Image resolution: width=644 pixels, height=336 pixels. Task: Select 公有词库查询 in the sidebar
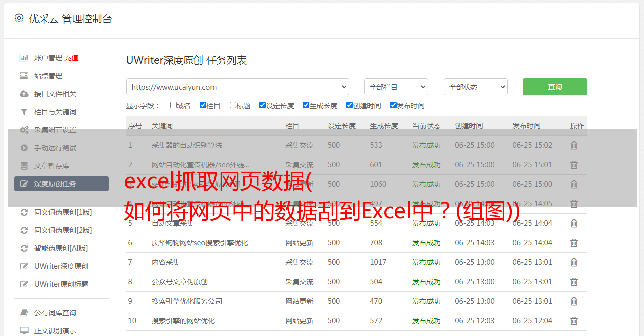click(x=55, y=313)
